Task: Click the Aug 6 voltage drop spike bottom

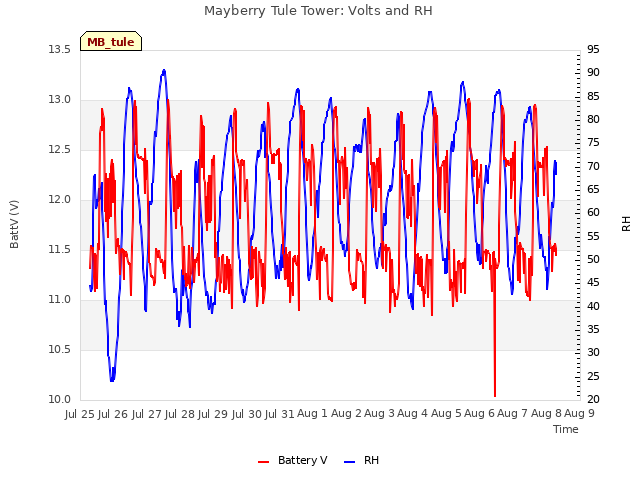Action: coord(495,395)
